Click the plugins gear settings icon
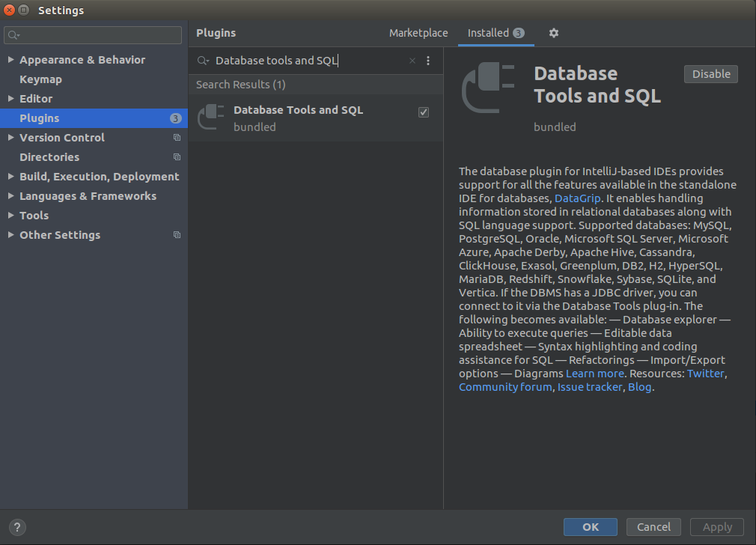 pos(554,33)
